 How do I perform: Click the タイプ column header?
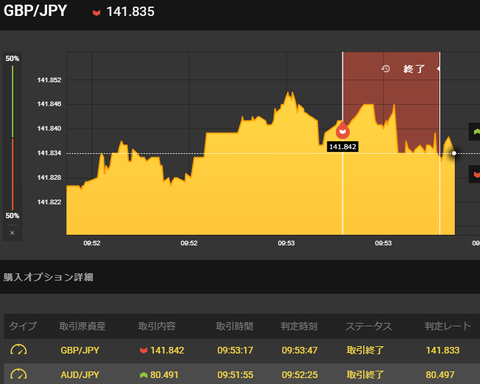pyautogui.click(x=23, y=326)
